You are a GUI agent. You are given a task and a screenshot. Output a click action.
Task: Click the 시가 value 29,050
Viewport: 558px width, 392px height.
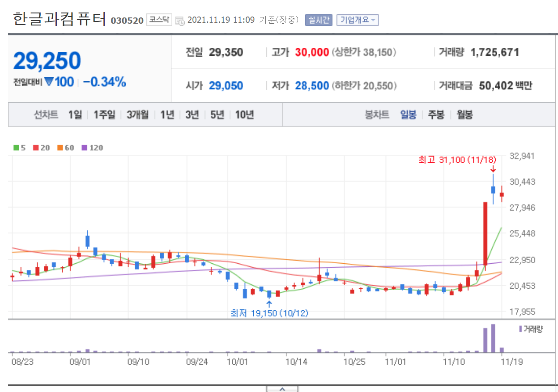[226, 85]
